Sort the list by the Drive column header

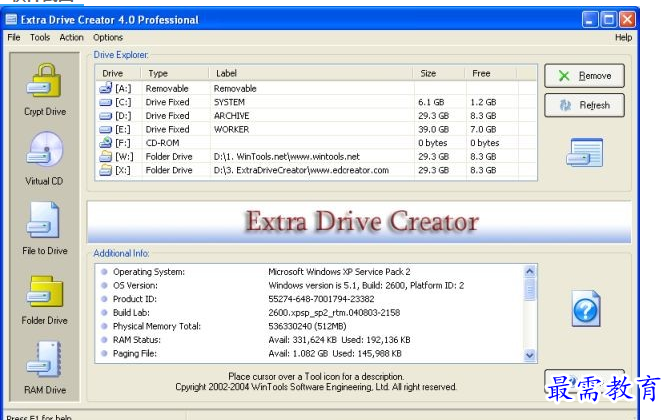[x=119, y=73]
